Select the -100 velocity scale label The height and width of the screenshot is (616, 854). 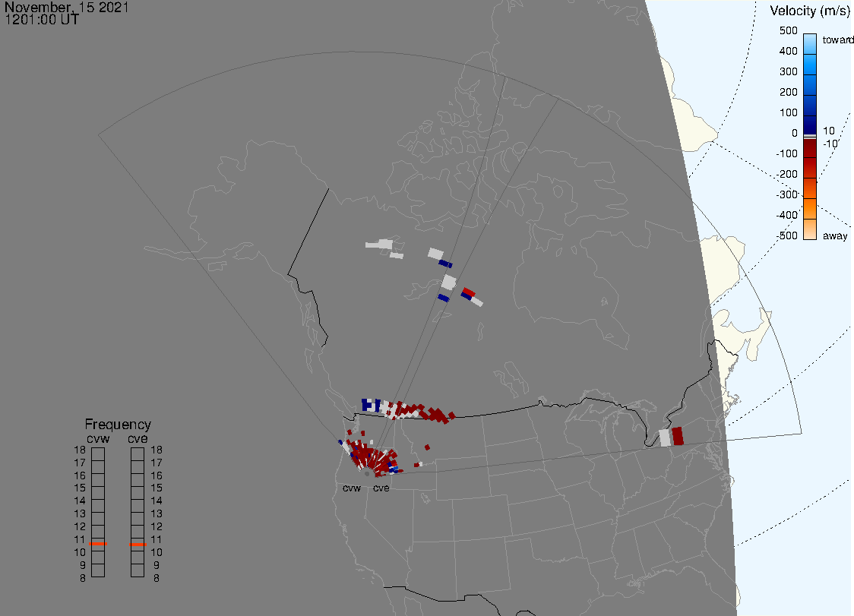coord(786,153)
